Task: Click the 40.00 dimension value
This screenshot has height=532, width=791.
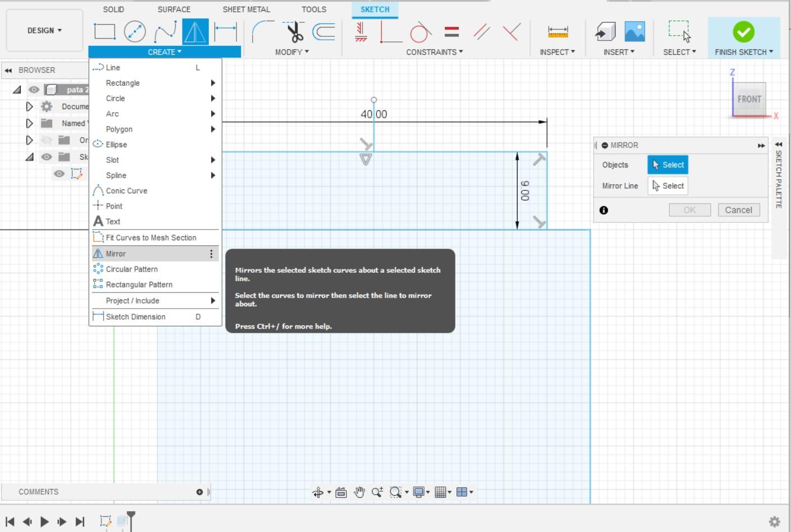Action: coord(374,114)
